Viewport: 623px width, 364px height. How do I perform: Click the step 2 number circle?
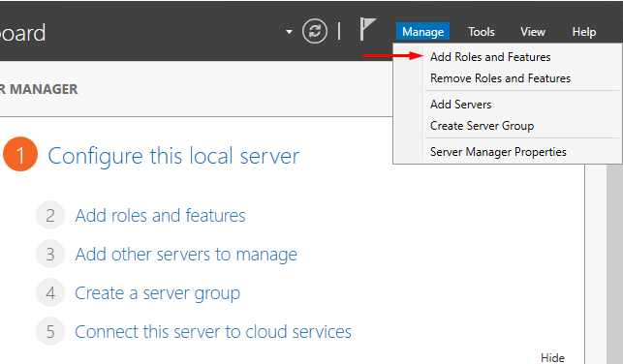pyautogui.click(x=50, y=215)
